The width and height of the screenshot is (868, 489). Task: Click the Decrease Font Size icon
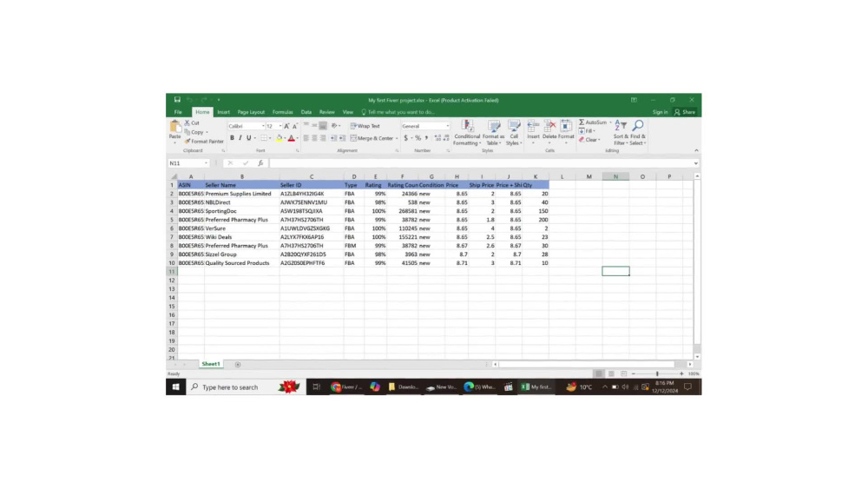[294, 126]
